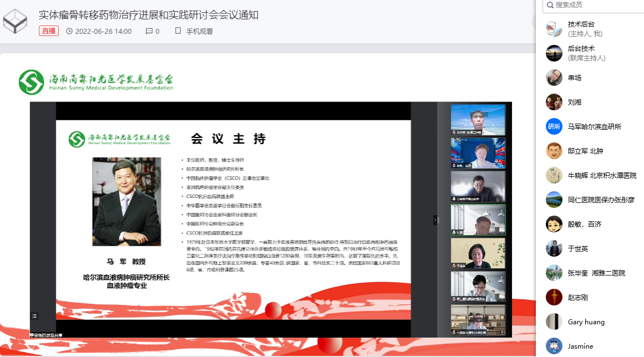Select the top participant video thumbnail
This screenshot has height=357, width=644.
pos(478,120)
